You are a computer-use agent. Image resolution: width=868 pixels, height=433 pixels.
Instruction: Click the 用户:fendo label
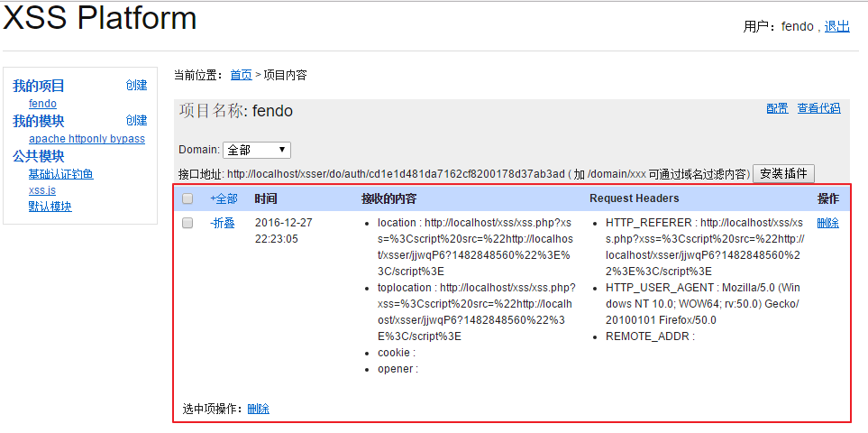point(779,26)
